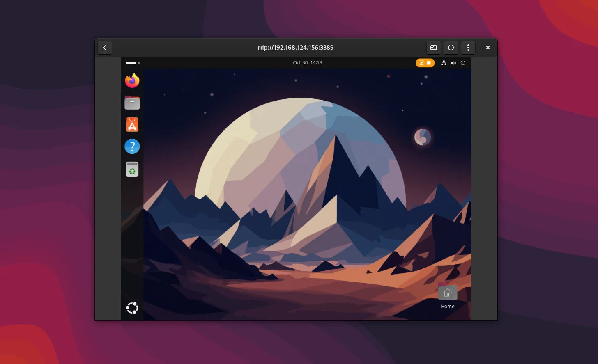Open keyboard shortcuts panel in Connections toolbar
The height and width of the screenshot is (364, 598).
click(433, 47)
